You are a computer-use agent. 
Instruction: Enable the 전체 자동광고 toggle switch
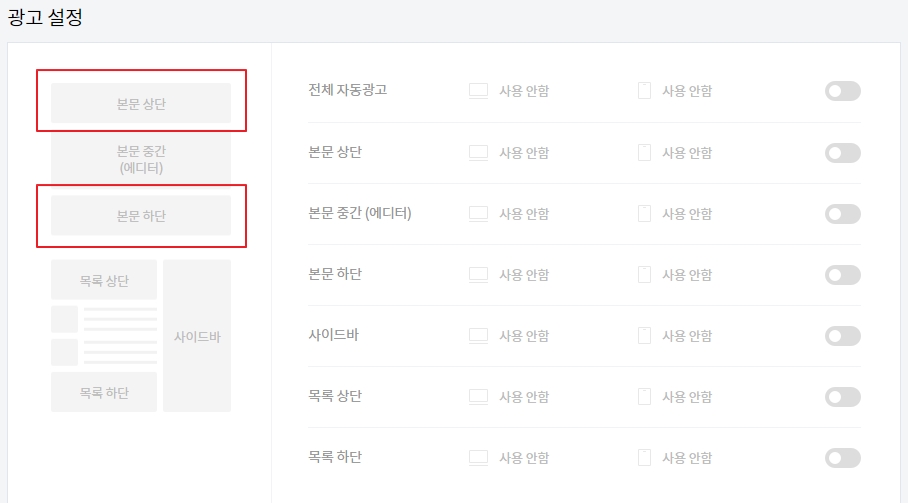pyautogui.click(x=843, y=91)
